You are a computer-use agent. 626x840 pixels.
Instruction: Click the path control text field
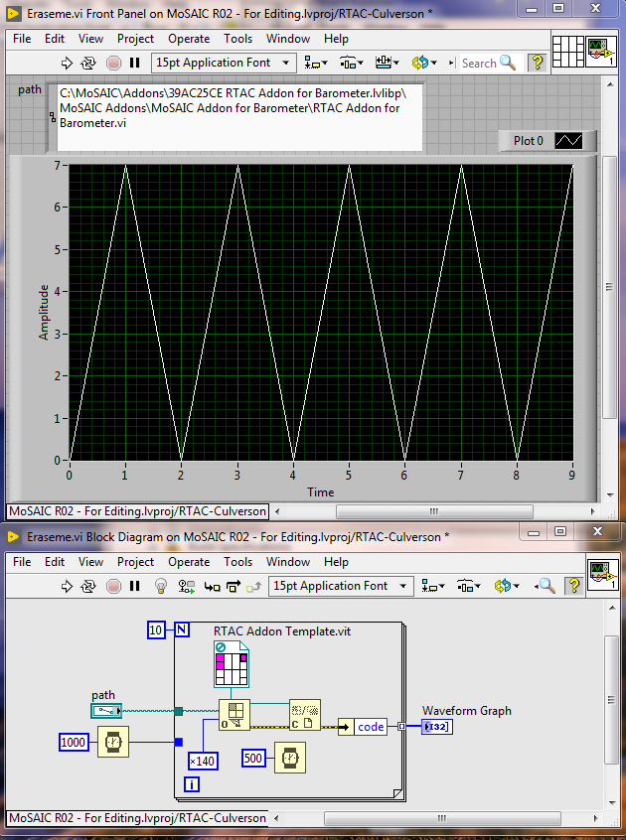coord(239,117)
